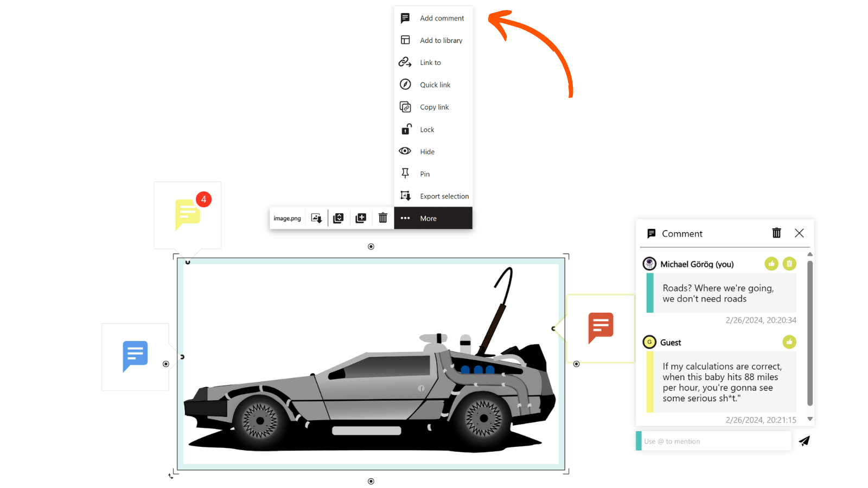Image resolution: width=868 pixels, height=488 pixels.
Task: Click the replace image icon beside image.png
Action: point(316,218)
